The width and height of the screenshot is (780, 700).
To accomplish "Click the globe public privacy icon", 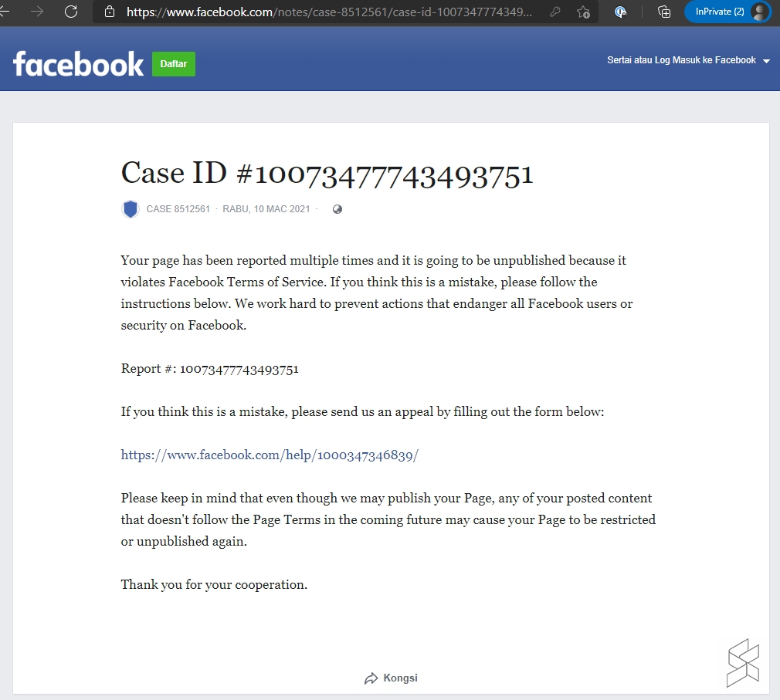I will click(337, 209).
